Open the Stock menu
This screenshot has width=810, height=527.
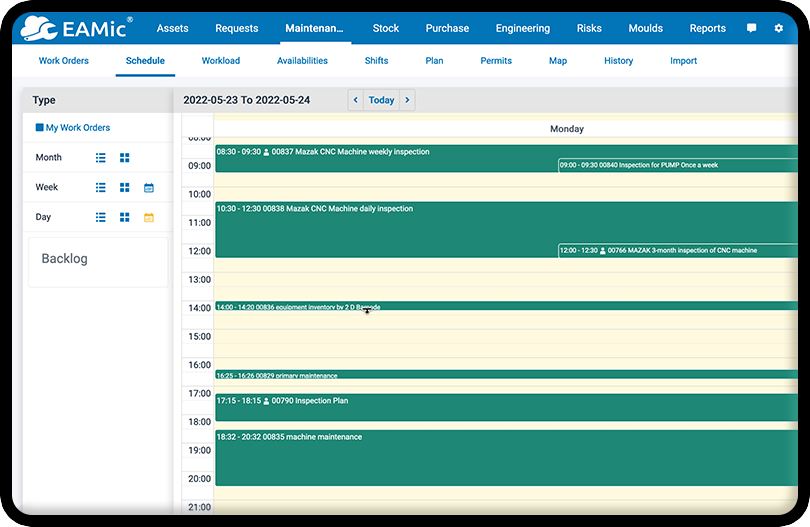coord(386,28)
